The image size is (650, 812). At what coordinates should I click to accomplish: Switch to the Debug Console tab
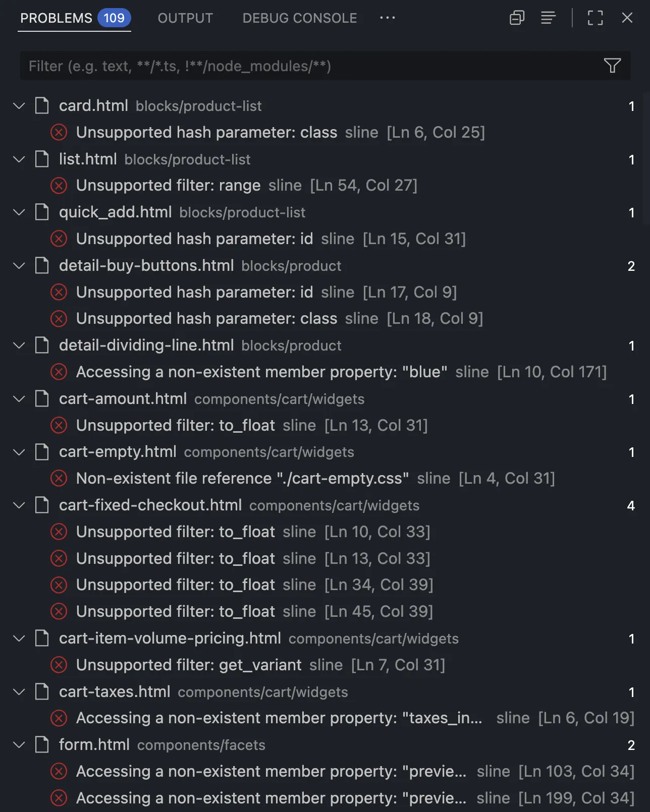point(299,18)
